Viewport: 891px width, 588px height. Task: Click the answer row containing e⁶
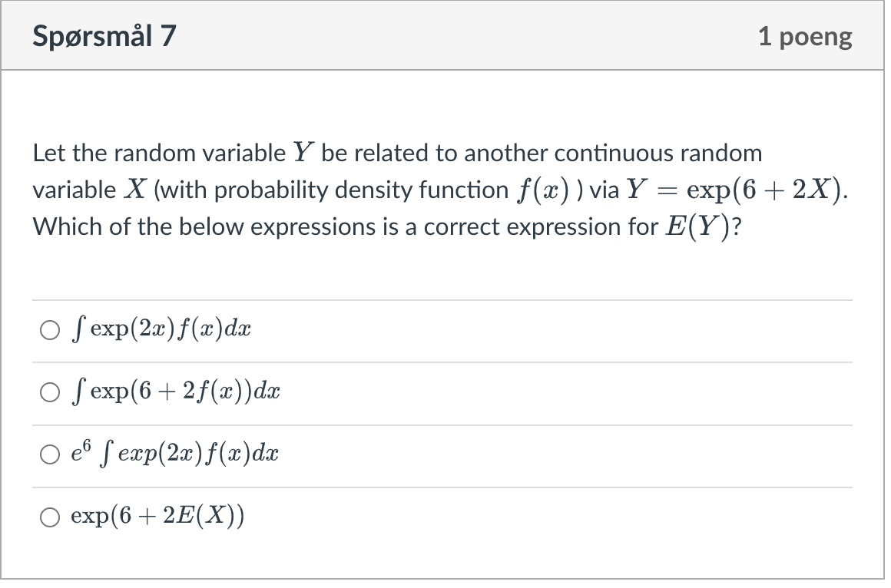tap(307, 454)
